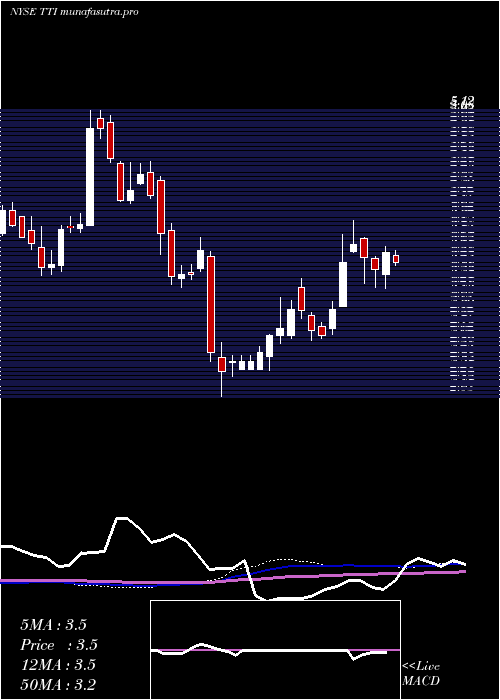Click the top price axis label

462,101
